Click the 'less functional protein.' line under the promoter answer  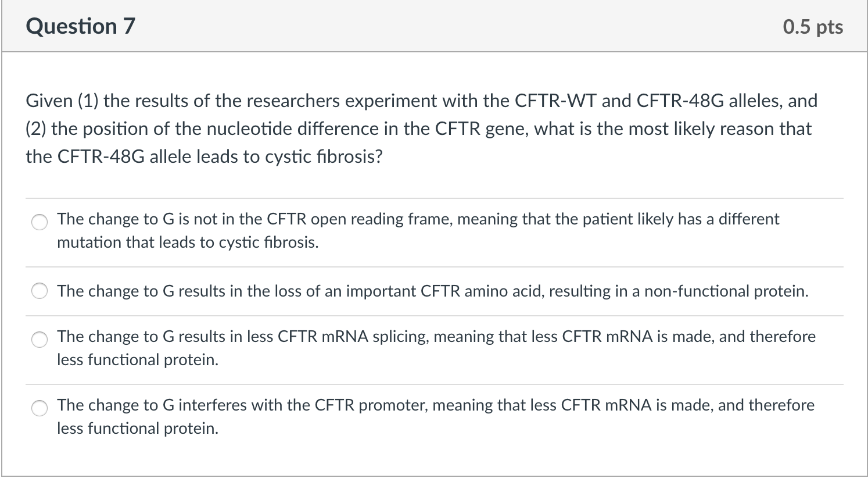[138, 429]
